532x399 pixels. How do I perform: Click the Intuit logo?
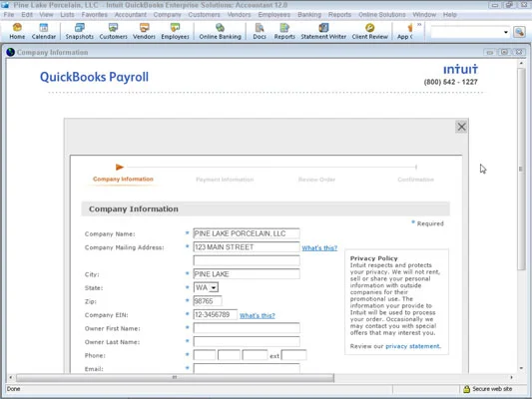click(x=460, y=69)
